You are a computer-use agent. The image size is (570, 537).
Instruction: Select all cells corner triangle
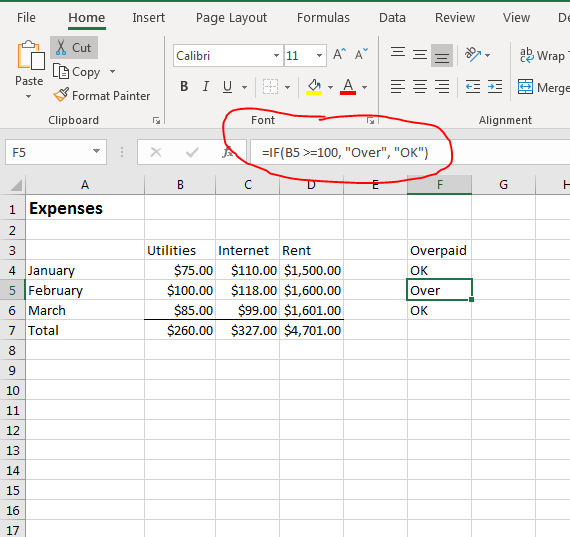[16, 185]
